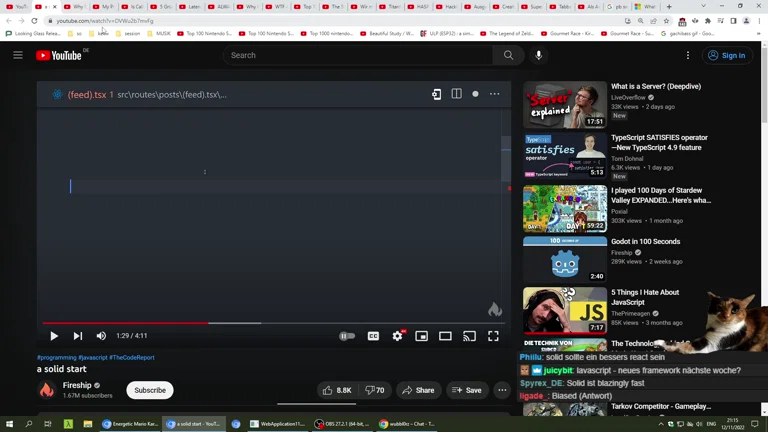Open "Godot in 100 Seconds" video thumbnail
Screen dimensions: 768x432
click(565, 260)
